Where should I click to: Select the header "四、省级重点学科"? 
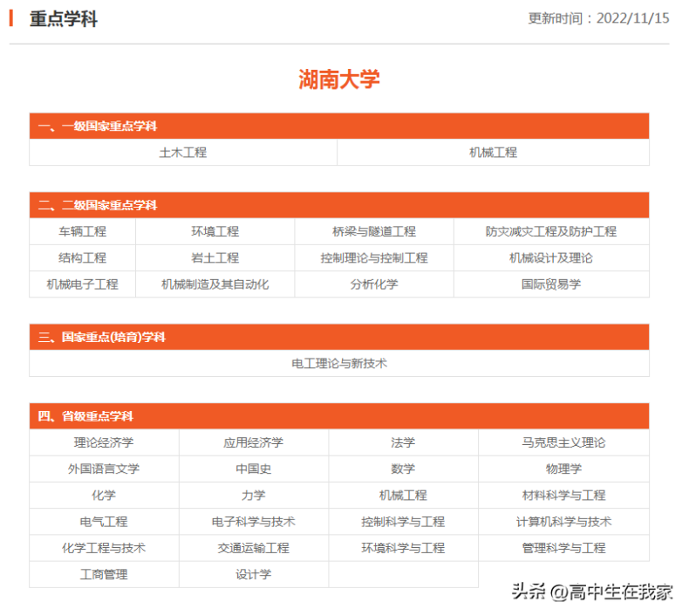click(x=339, y=416)
